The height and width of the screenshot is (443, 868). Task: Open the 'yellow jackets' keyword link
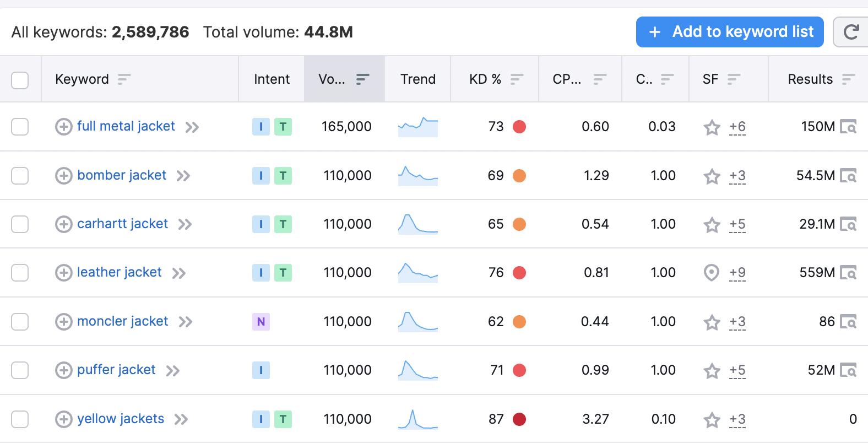(121, 419)
